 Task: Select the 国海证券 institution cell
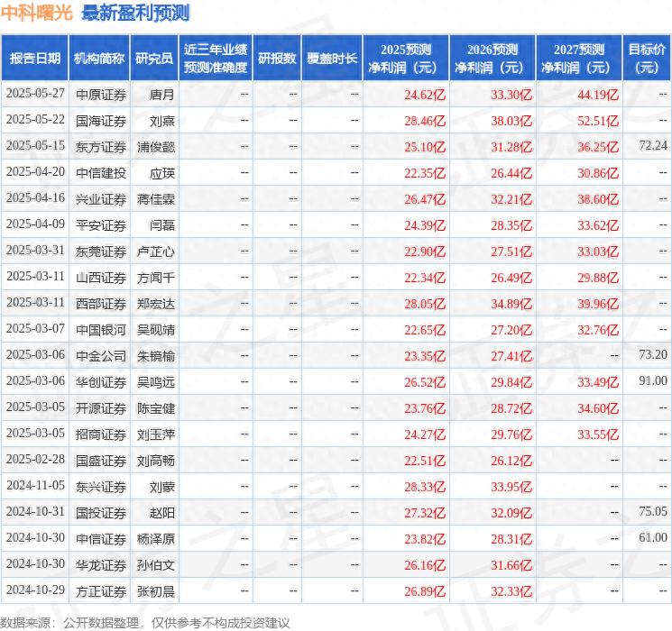[x=101, y=121]
